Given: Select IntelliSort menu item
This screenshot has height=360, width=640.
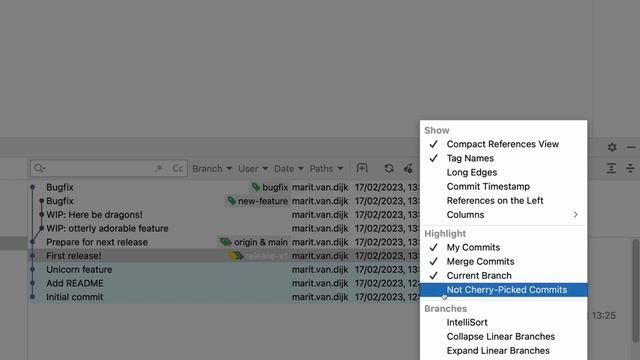Looking at the screenshot, I should [503, 322].
